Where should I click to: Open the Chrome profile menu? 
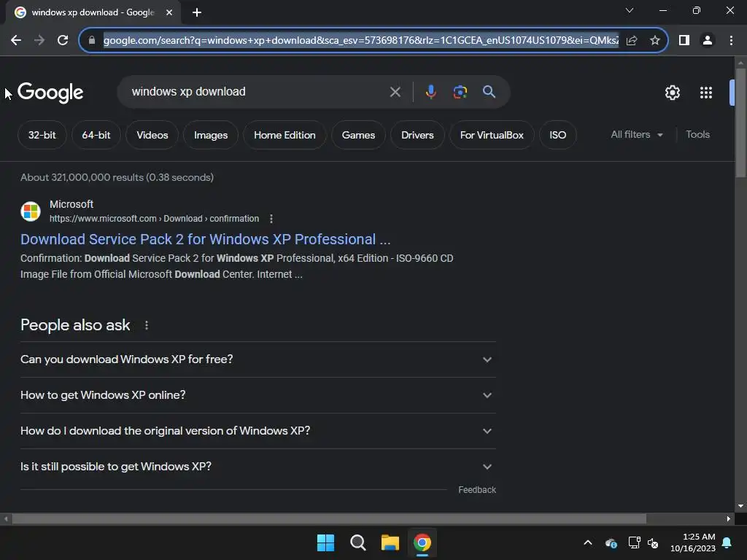tap(708, 41)
